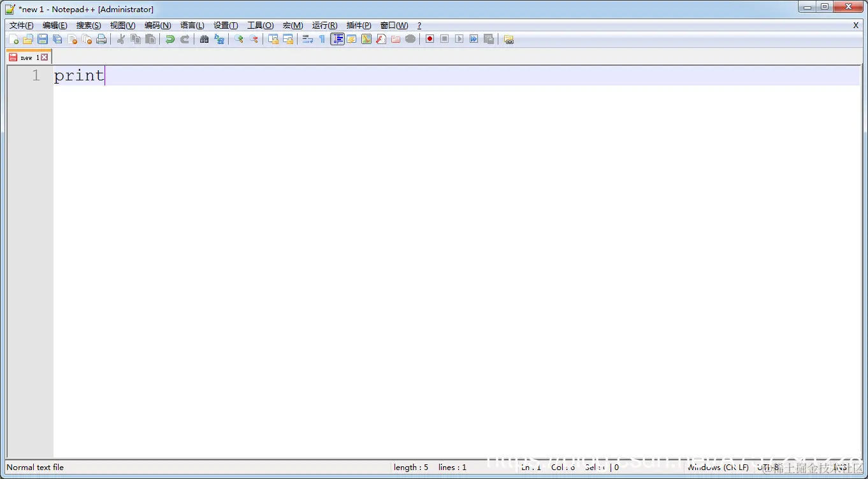Cut selection using the scissors icon
Image resolution: width=868 pixels, height=479 pixels.
[121, 39]
